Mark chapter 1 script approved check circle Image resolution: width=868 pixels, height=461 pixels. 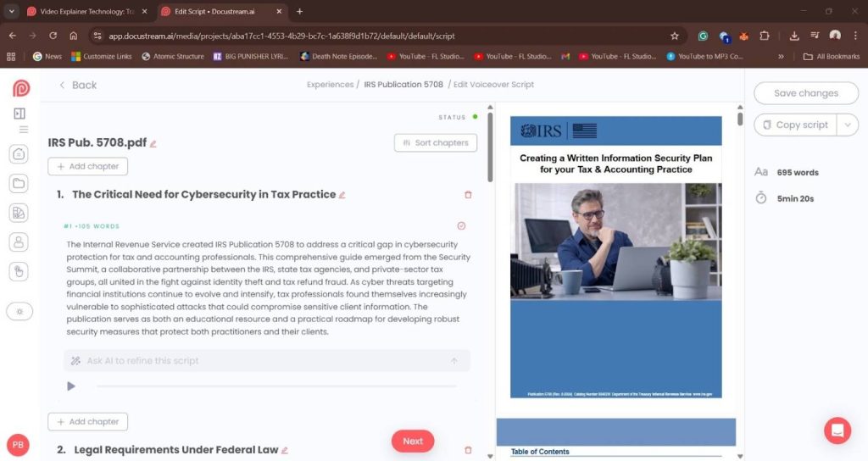pos(461,225)
